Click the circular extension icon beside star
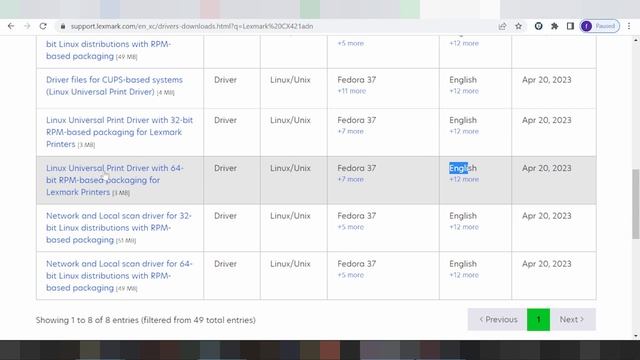 coord(538,26)
